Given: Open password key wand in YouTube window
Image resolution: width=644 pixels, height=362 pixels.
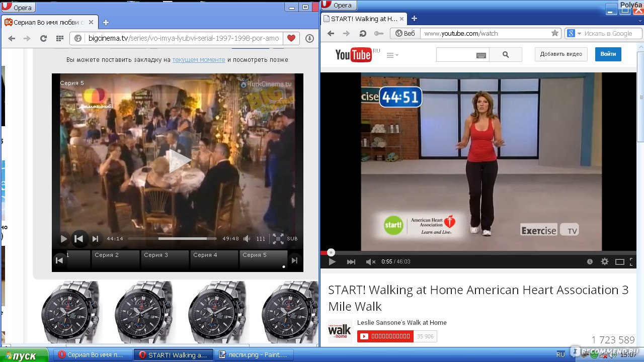Looking at the screenshot, I should click(379, 33).
